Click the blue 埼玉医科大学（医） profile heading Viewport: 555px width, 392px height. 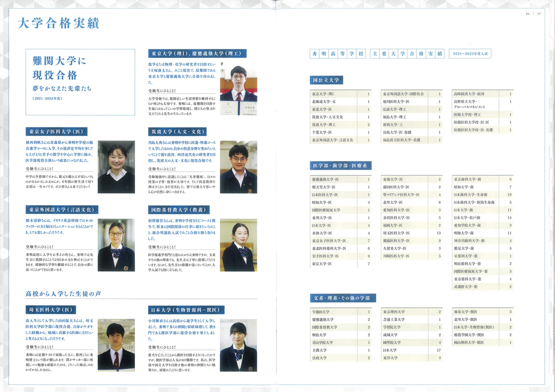click(x=51, y=309)
